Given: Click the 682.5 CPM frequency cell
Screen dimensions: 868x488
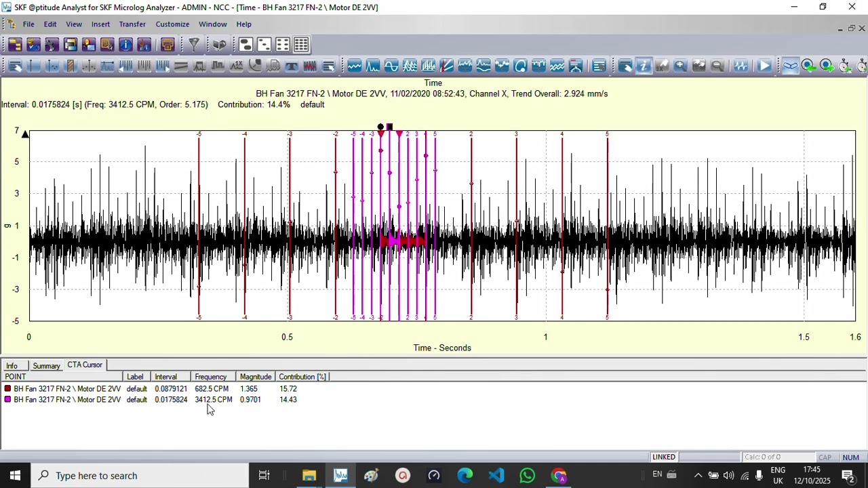Looking at the screenshot, I should tap(212, 389).
